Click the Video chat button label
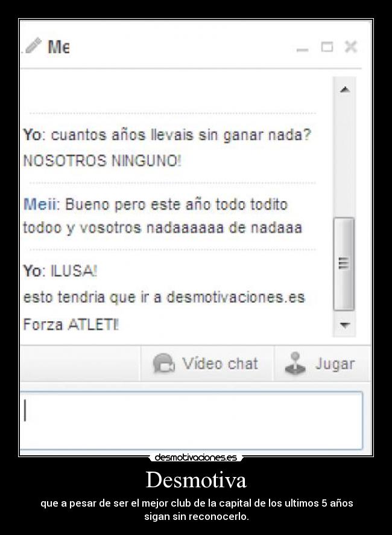Image resolution: width=392 pixels, height=535 pixels. click(x=220, y=364)
